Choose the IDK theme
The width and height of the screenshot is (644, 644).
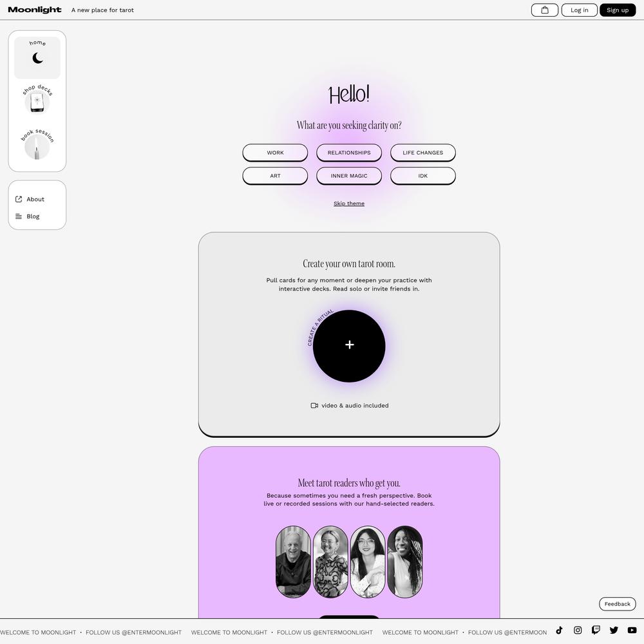[423, 176]
